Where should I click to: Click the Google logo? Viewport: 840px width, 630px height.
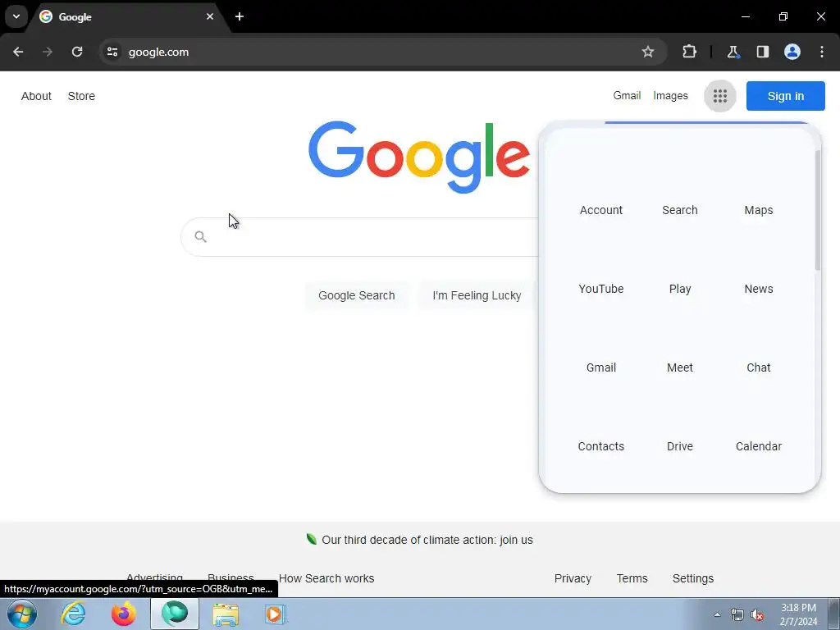[419, 157]
